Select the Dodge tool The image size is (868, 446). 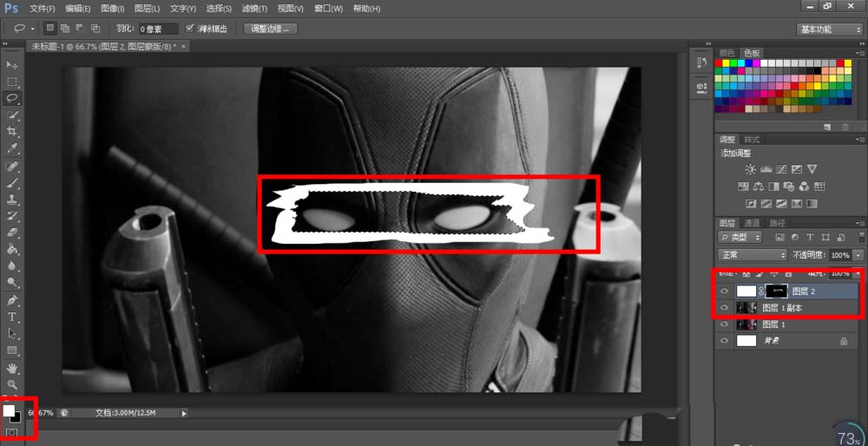[x=12, y=282]
